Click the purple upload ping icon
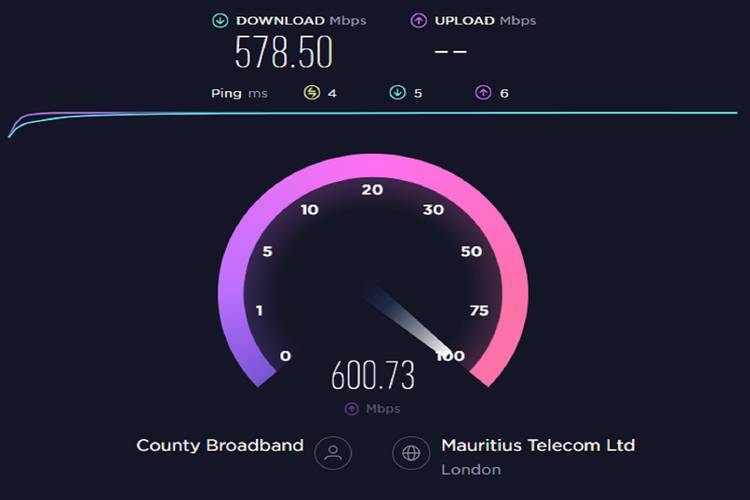Screen dimensions: 750x500 [x=483, y=92]
